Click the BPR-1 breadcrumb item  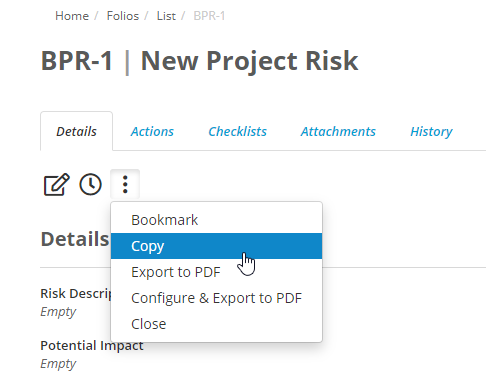coord(209,16)
